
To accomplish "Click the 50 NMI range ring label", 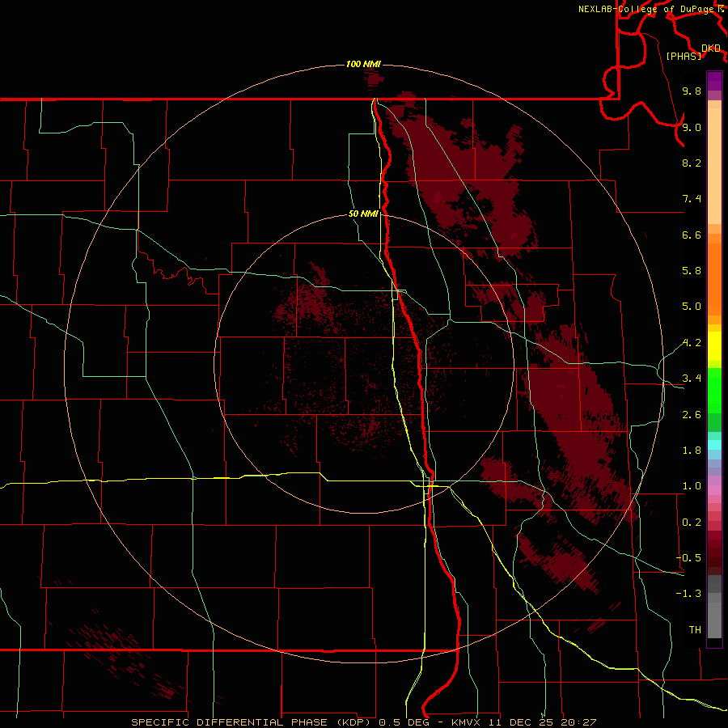I will click(x=363, y=214).
